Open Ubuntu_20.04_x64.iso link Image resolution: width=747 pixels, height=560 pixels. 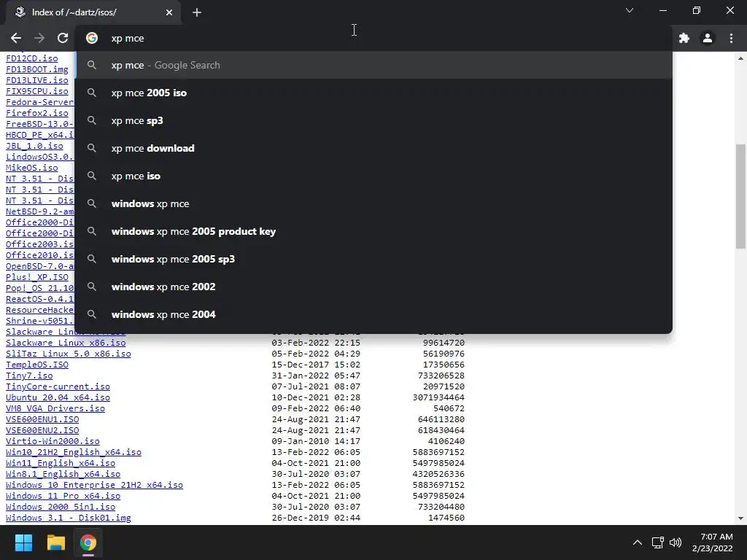(x=58, y=397)
